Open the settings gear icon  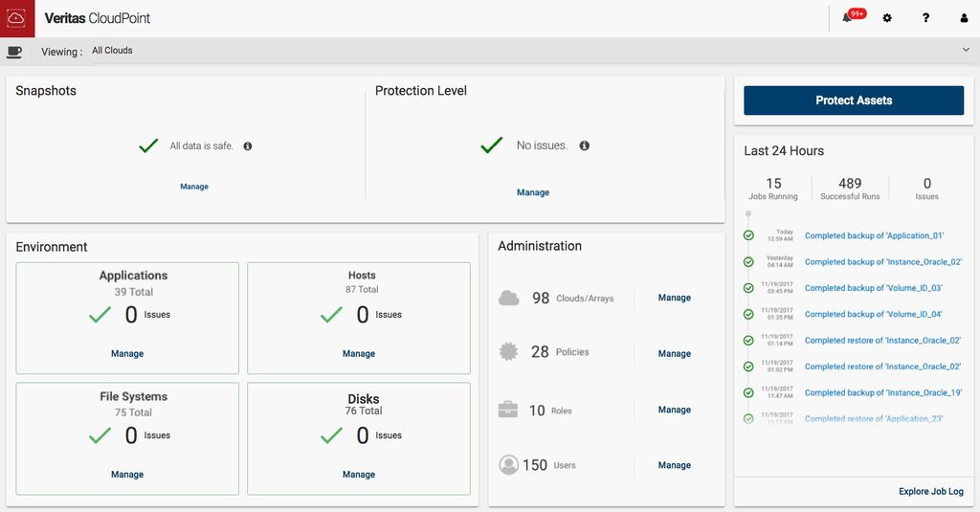(x=887, y=18)
